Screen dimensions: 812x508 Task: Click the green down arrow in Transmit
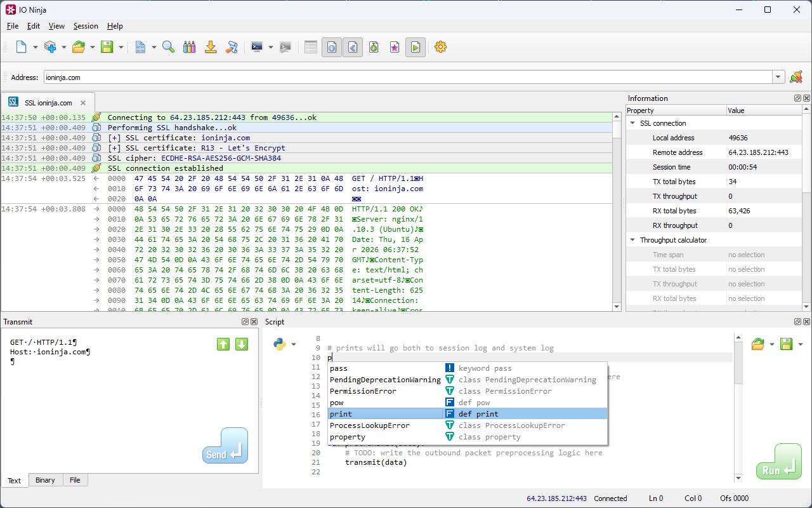[242, 344]
